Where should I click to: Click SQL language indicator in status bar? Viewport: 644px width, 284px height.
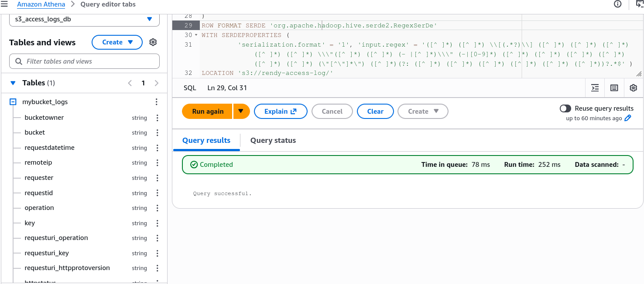point(190,88)
